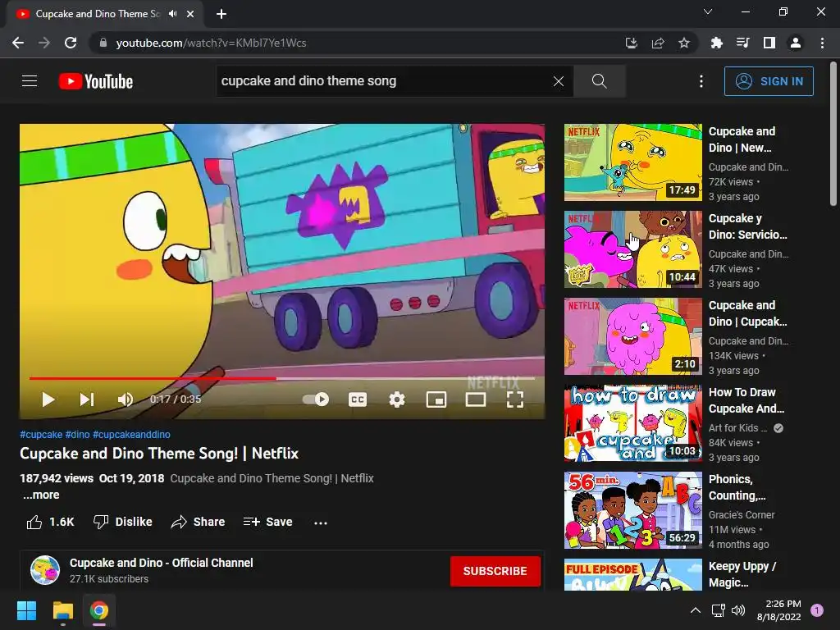This screenshot has height=630, width=840.
Task: Click the red SUBSCRIBE button
Action: (x=495, y=571)
